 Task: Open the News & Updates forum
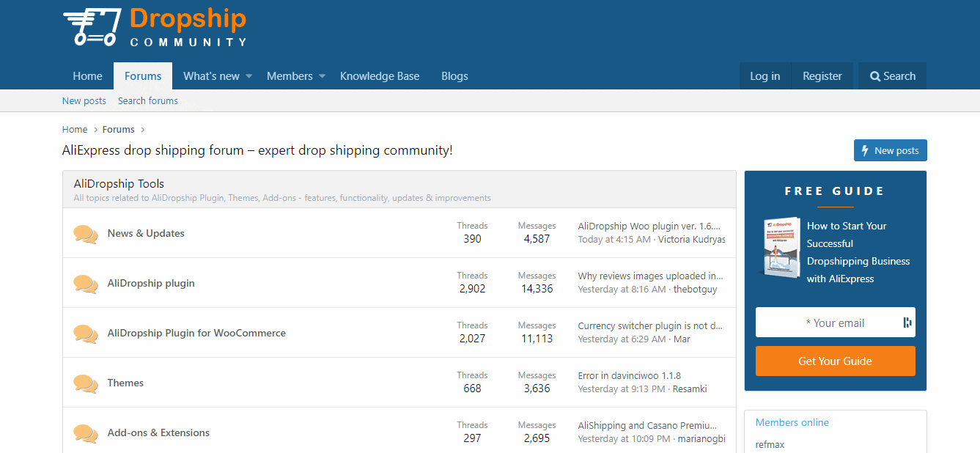coord(146,234)
